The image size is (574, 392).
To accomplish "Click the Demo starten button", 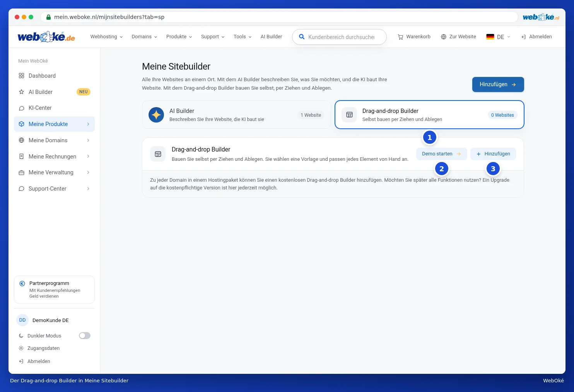I will pos(441,154).
